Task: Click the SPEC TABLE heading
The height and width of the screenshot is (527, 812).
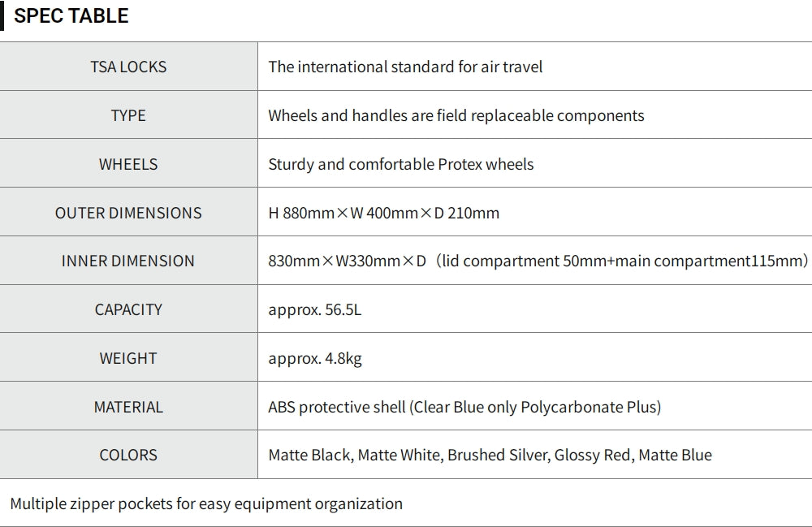Action: [71, 16]
